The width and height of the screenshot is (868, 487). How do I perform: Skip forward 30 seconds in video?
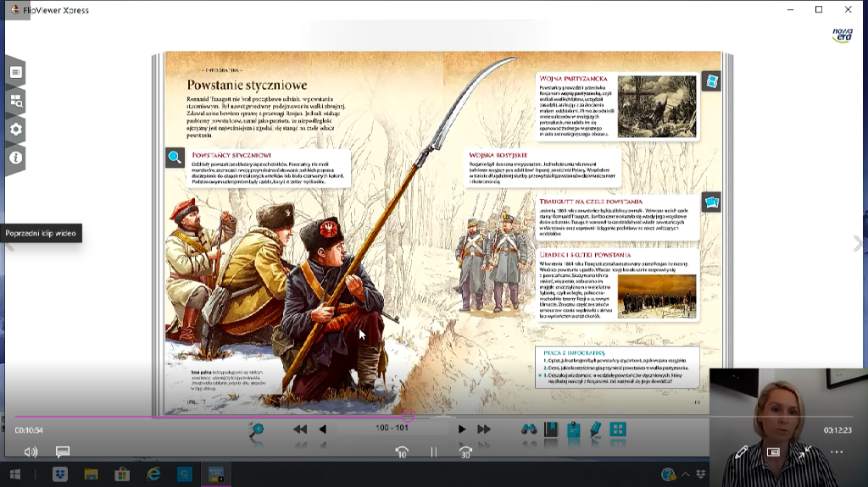tap(465, 452)
